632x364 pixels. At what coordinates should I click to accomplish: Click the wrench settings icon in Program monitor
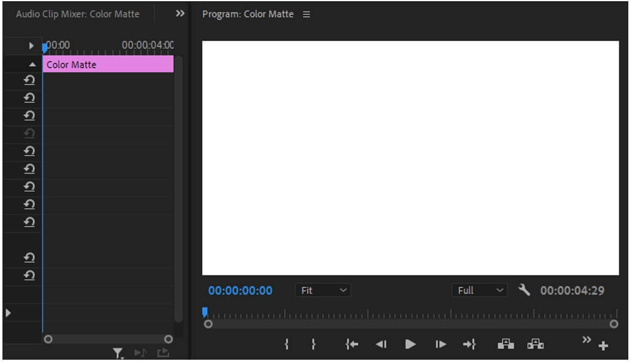(x=524, y=290)
